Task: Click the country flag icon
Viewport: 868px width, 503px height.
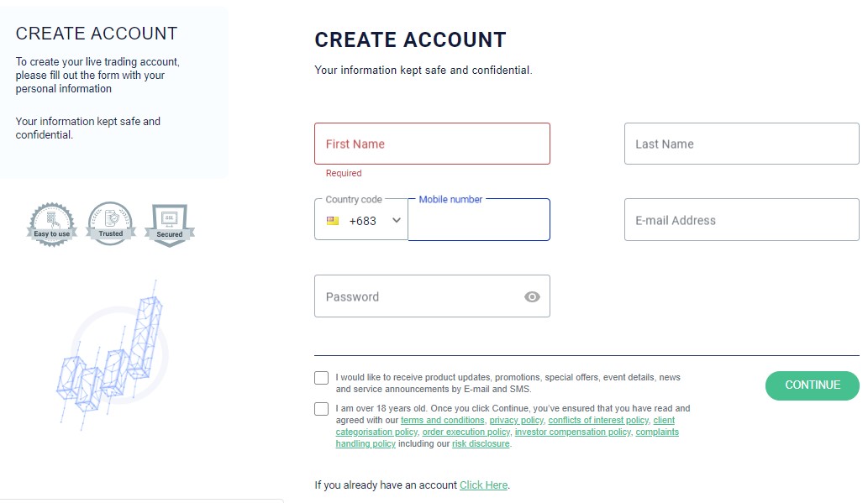Action: tap(333, 221)
